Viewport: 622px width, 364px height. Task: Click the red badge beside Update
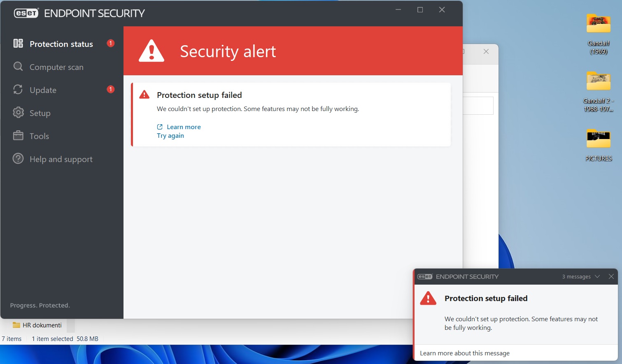tap(110, 89)
